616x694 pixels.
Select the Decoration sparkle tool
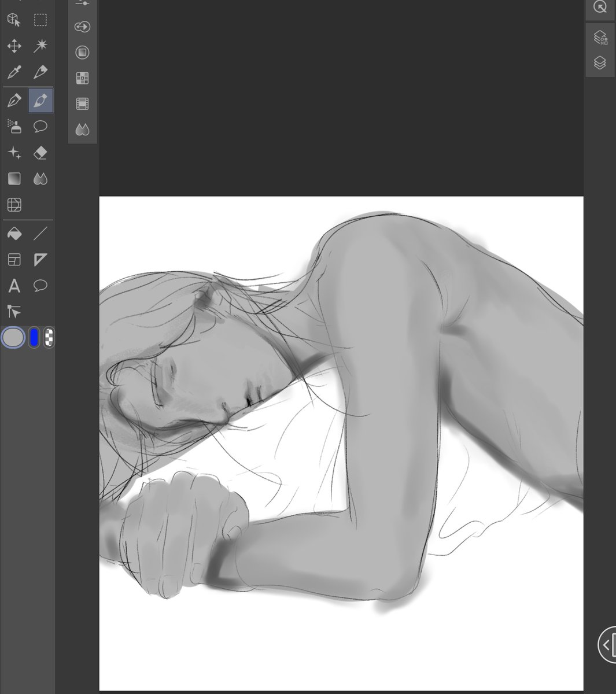click(x=14, y=153)
